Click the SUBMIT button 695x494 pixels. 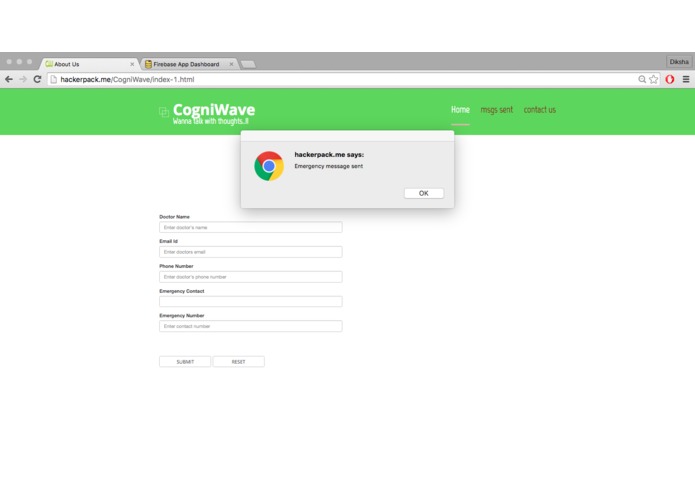(x=185, y=362)
